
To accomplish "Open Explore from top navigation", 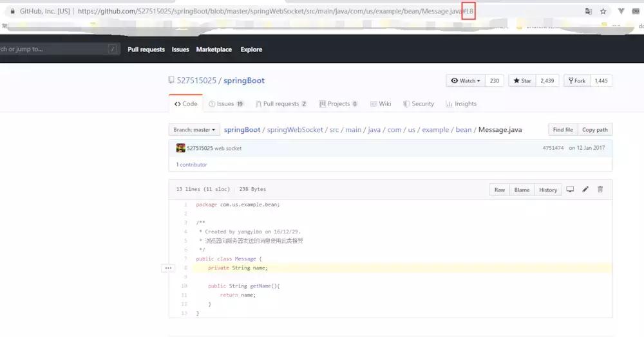I will point(251,49).
